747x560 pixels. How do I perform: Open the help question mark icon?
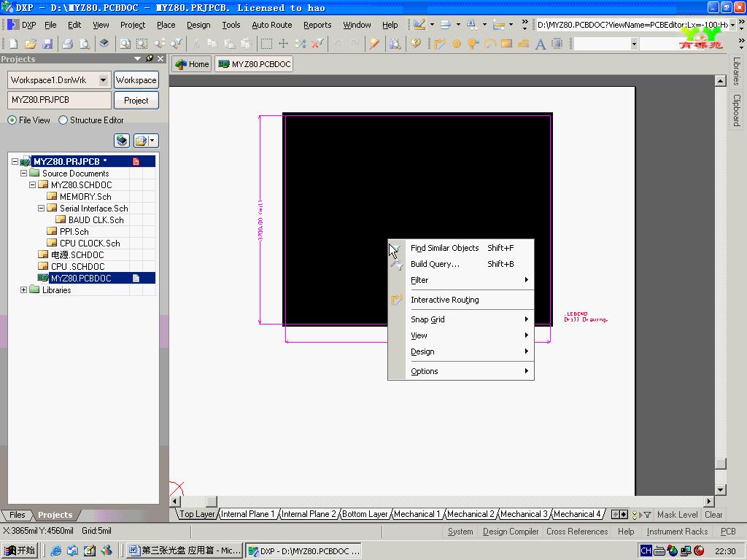416,44
